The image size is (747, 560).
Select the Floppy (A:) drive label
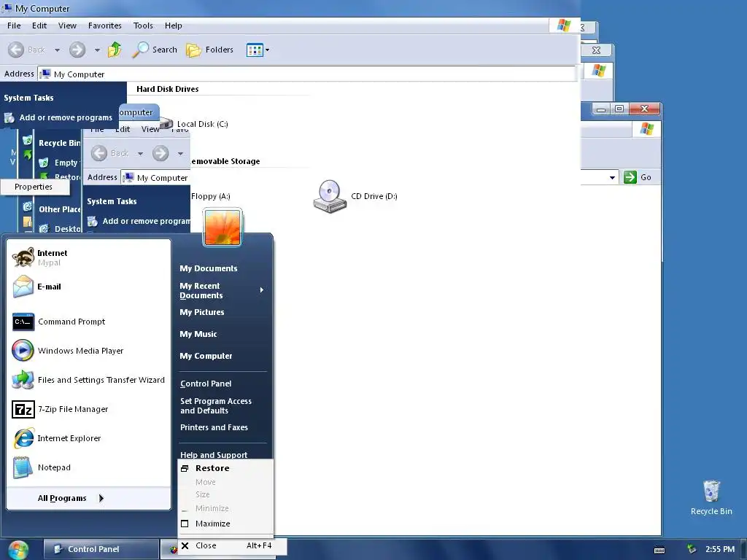[211, 196]
